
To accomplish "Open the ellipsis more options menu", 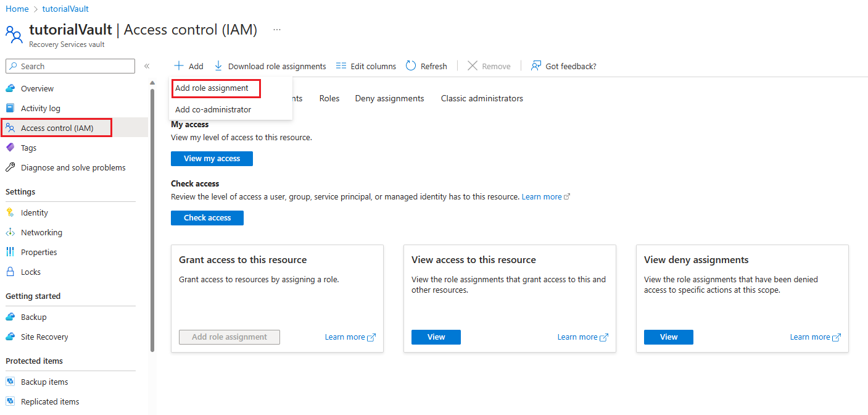I will pos(277,29).
